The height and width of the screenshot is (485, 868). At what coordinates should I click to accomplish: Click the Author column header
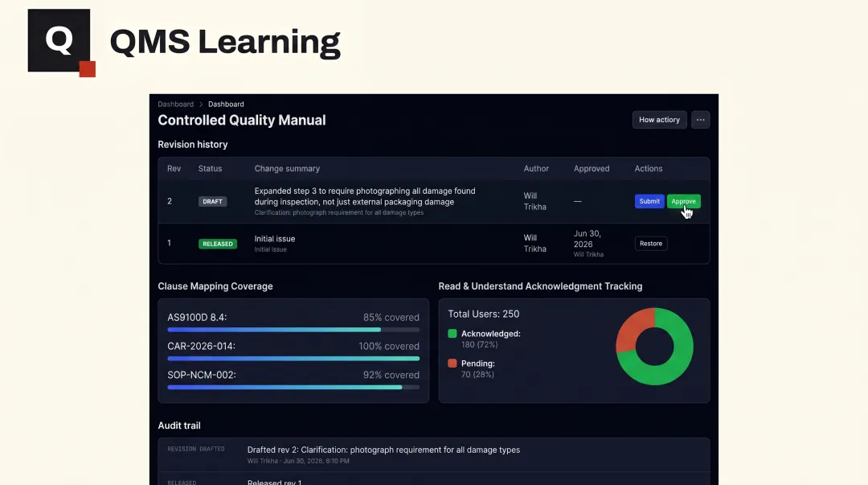pos(536,168)
